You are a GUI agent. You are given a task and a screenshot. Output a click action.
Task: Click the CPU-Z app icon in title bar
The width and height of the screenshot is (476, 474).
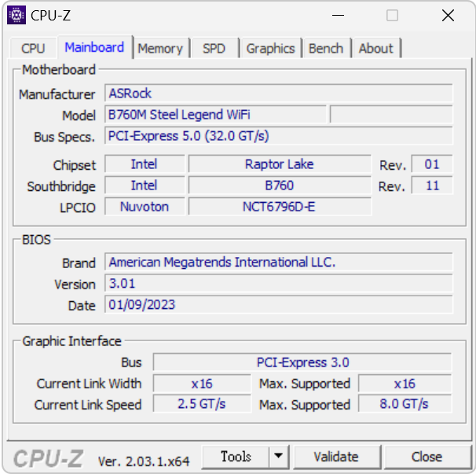coord(16,15)
